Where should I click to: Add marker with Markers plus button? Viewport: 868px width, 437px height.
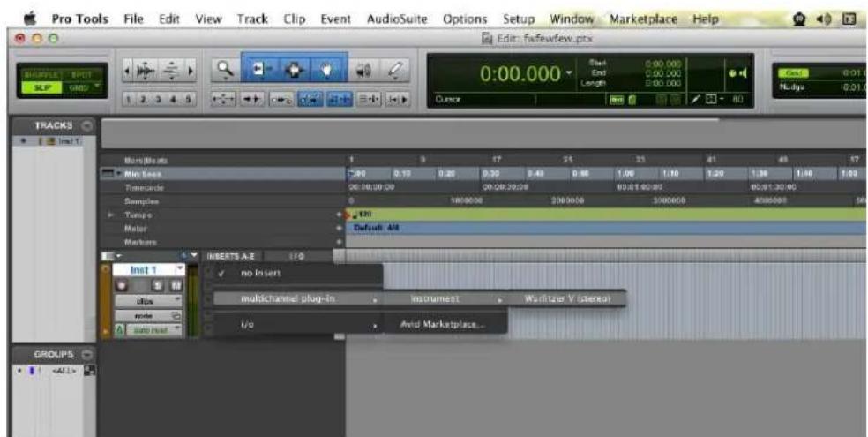click(338, 242)
